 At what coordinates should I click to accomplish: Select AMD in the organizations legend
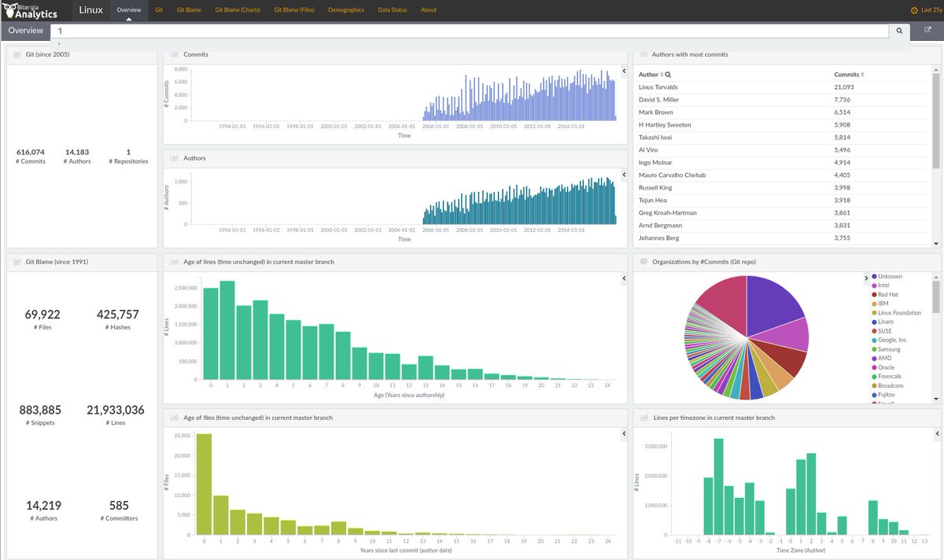[884, 359]
